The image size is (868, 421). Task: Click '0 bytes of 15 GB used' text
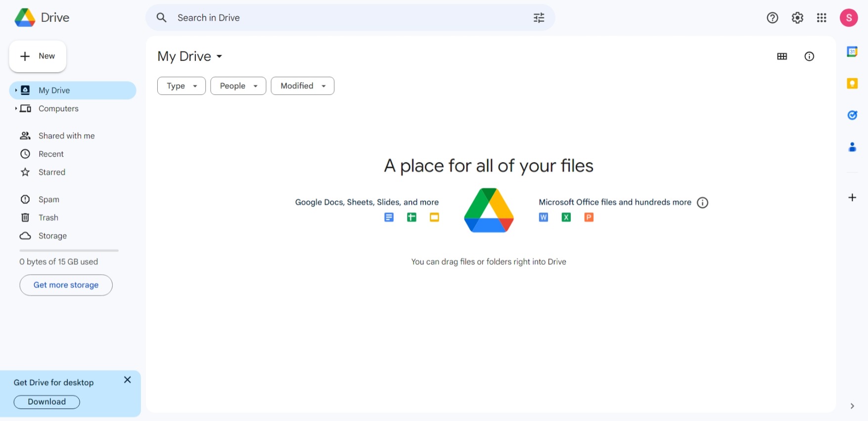click(x=59, y=262)
